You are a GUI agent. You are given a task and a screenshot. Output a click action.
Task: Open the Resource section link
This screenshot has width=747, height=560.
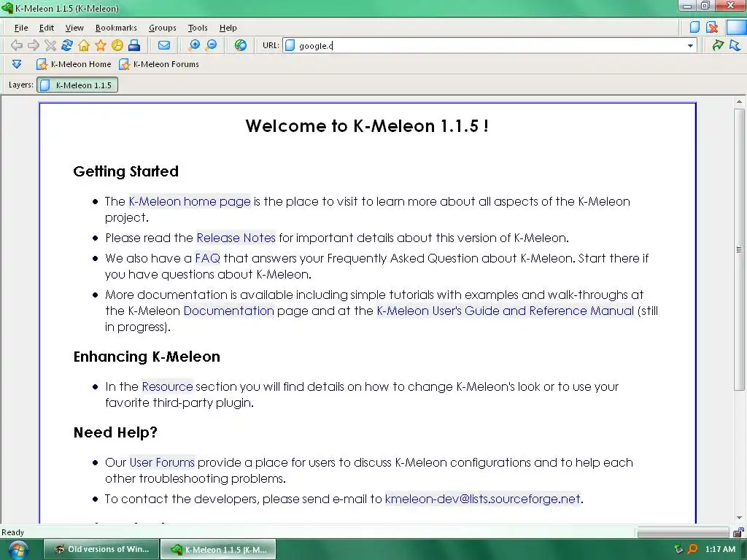167,386
